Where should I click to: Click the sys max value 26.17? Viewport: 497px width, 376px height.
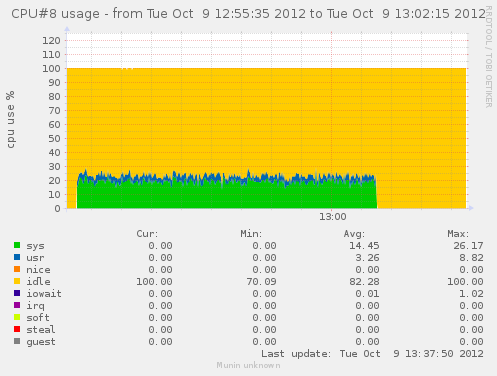tap(468, 246)
